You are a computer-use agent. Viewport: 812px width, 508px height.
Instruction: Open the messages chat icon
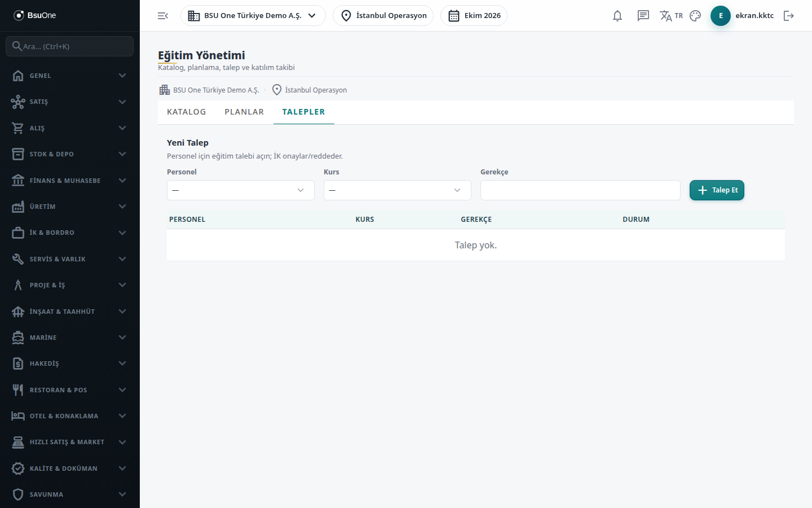tap(643, 16)
